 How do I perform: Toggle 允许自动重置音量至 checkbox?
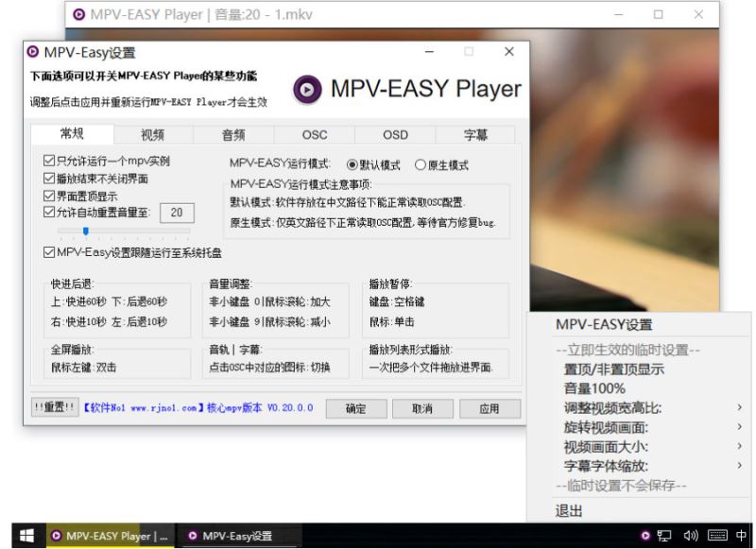click(49, 212)
